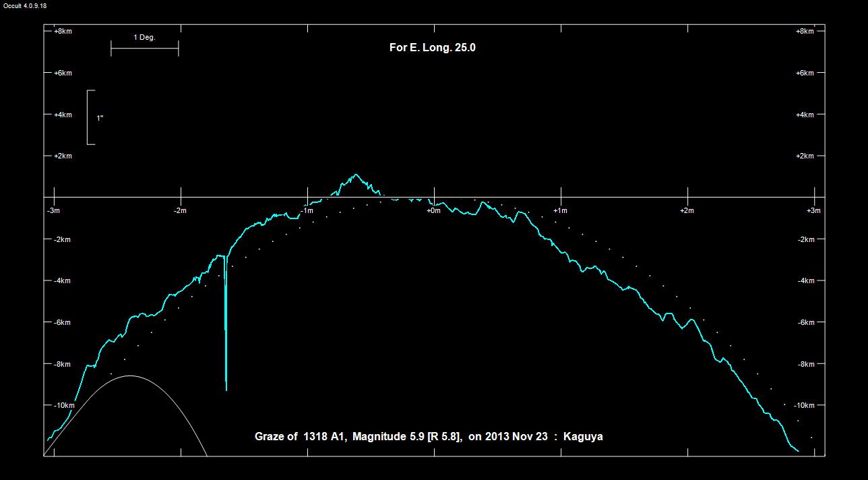
Task: Click the +2m tick label
Action: click(687, 210)
